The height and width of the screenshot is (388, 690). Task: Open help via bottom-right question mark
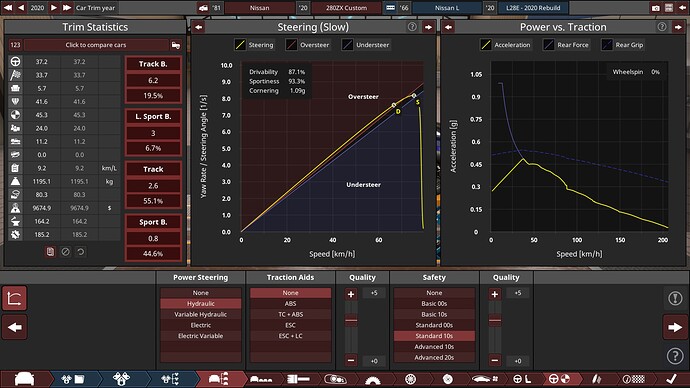pyautogui.click(x=675, y=355)
